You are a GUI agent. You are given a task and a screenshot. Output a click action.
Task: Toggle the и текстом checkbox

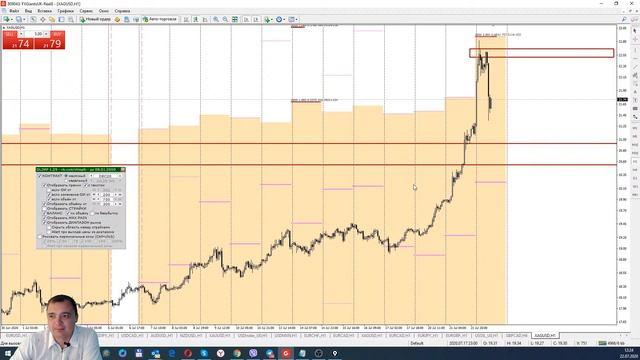point(85,185)
